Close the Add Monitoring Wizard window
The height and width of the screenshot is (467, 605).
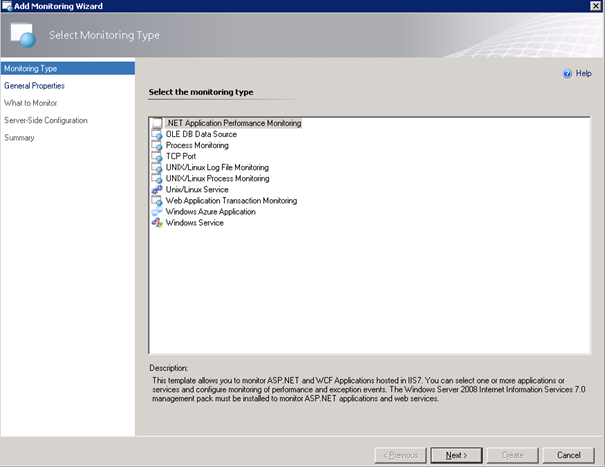596,6
